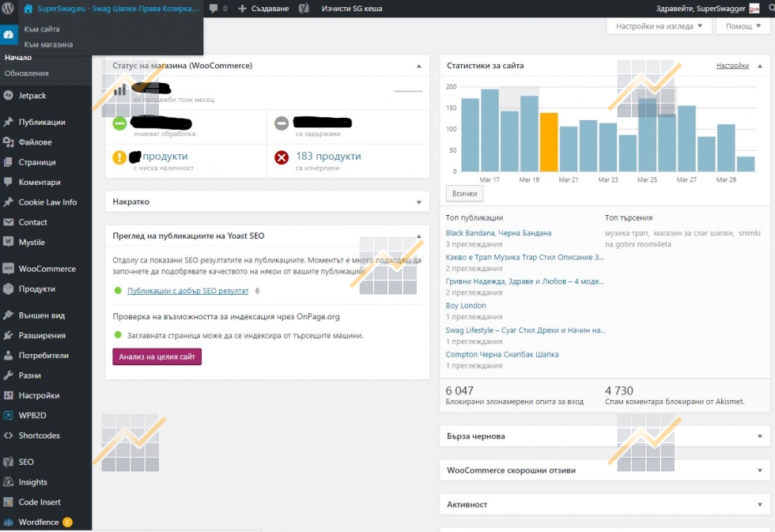775x532 pixels.
Task: Click the SuperSwagger avatar thumbnail
Action: pyautogui.click(x=754, y=9)
